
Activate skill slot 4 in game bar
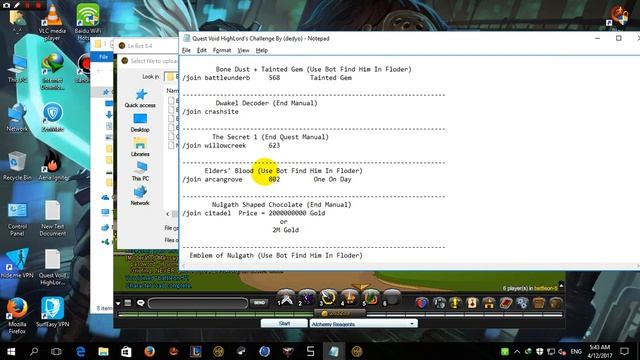[349, 298]
